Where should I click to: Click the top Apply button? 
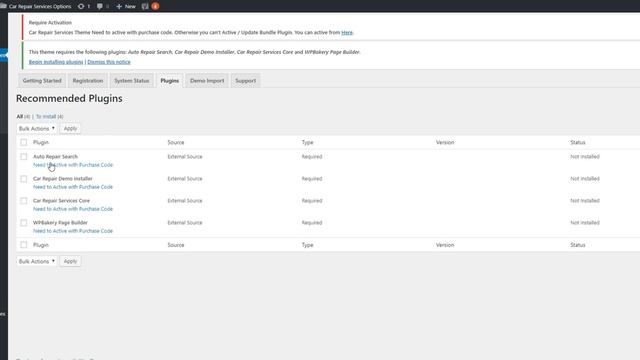[x=70, y=129]
